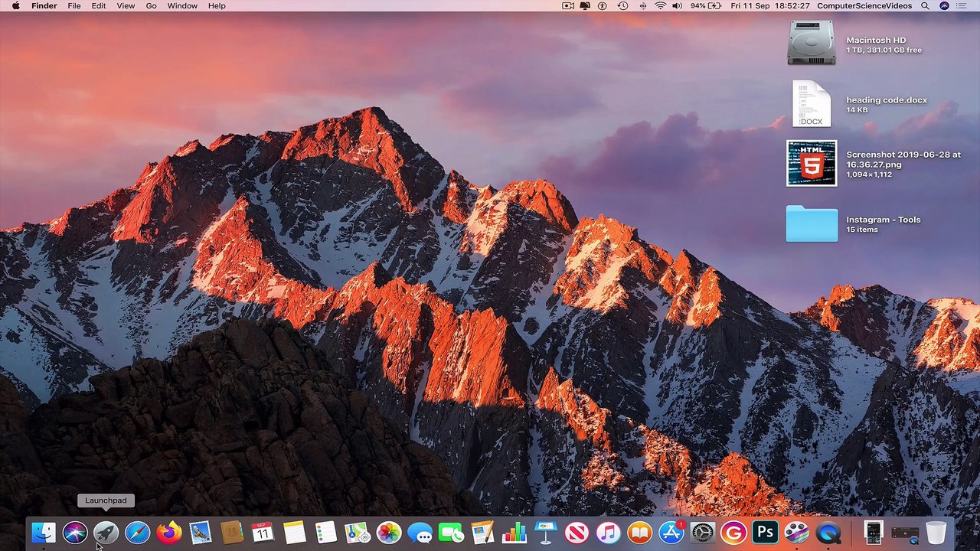Viewport: 980px width, 551px height.
Task: Open the volume control in menu bar
Action: tap(677, 6)
